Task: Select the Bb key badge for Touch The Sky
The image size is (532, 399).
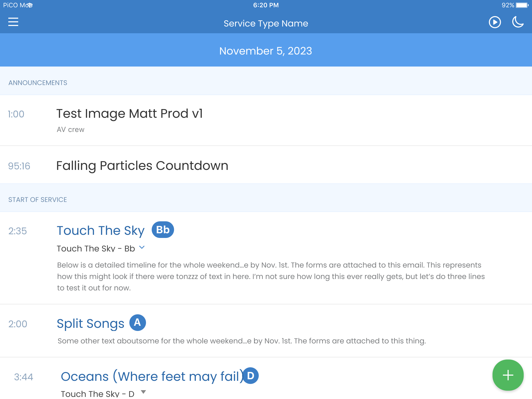Action: tap(163, 229)
